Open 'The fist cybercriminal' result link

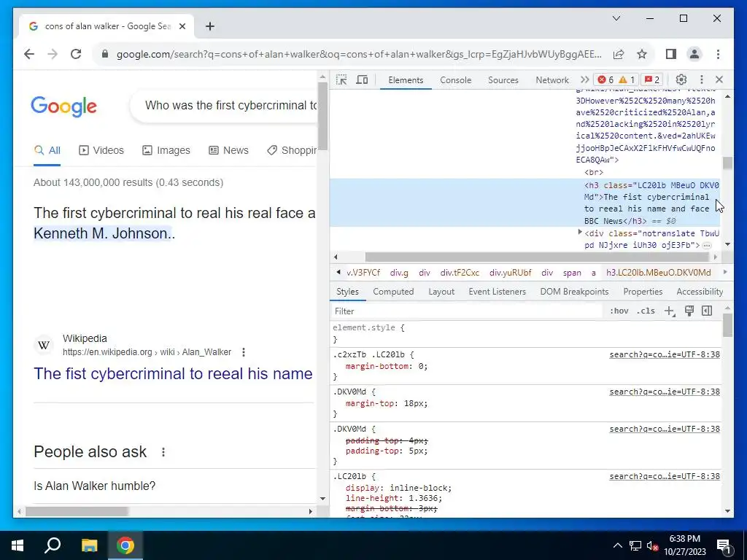173,374
